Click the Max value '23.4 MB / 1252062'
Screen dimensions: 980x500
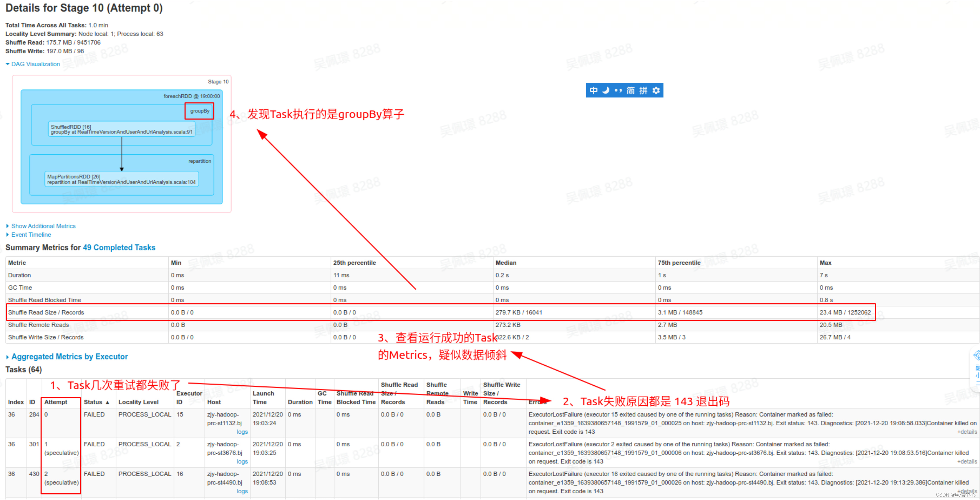845,312
